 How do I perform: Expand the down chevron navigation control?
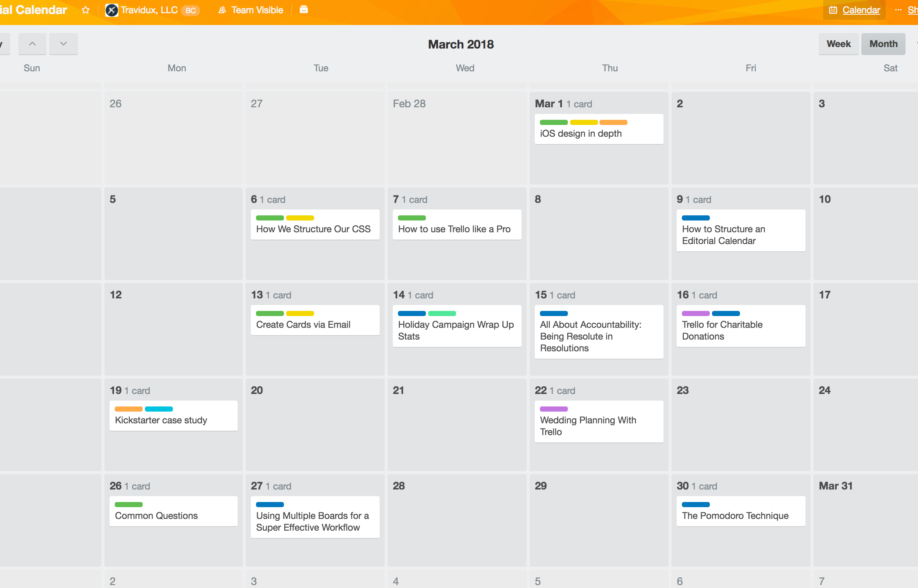[63, 43]
